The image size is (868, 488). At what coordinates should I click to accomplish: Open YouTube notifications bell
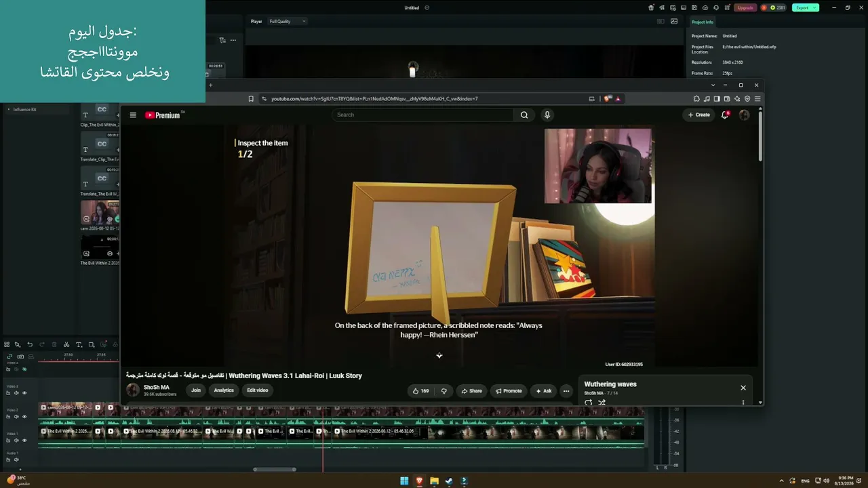click(725, 115)
